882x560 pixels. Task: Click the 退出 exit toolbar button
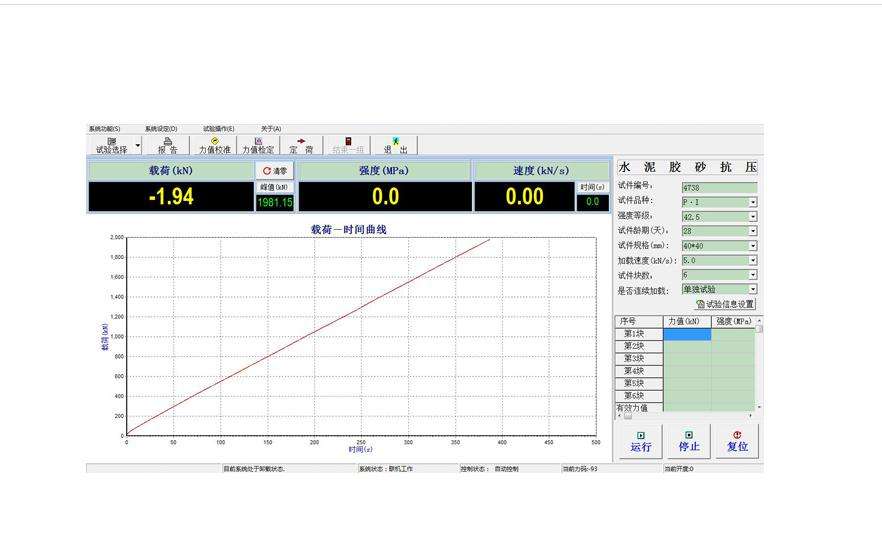point(395,146)
